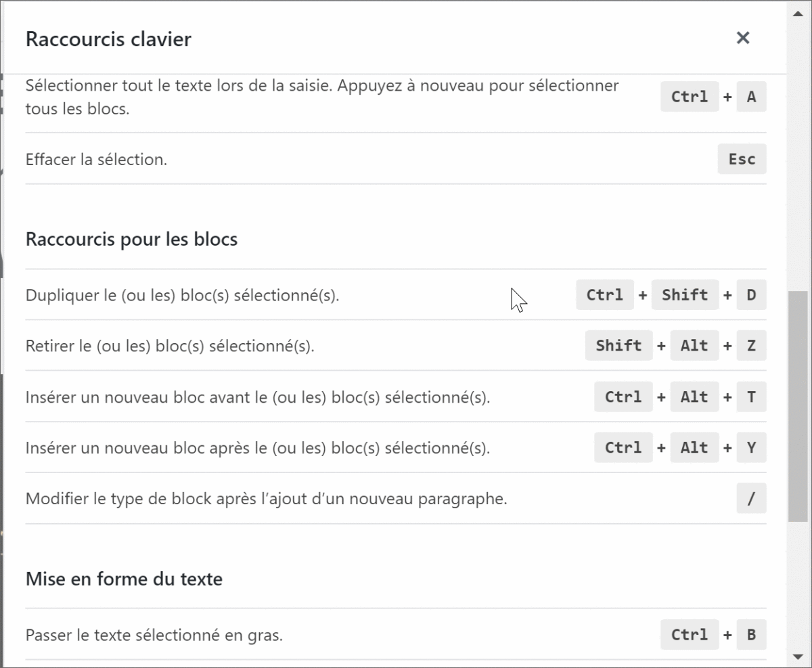The width and height of the screenshot is (812, 668).
Task: Click the slash key badge
Action: point(751,499)
